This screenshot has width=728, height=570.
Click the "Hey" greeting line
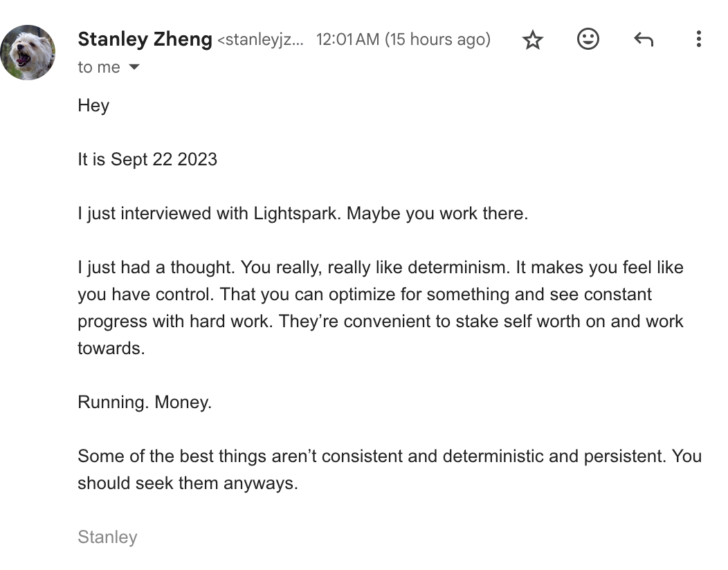[x=93, y=106]
